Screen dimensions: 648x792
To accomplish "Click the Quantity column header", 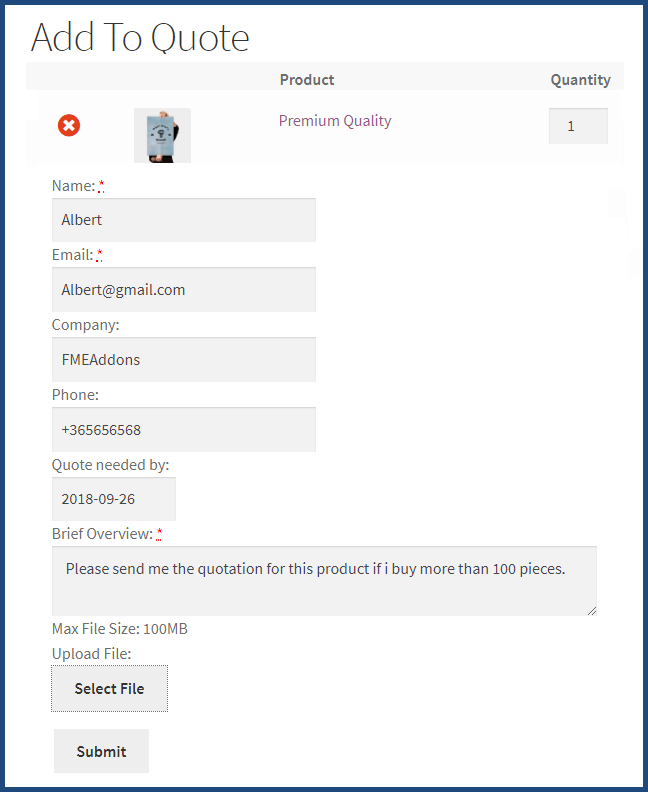I will click(x=580, y=80).
